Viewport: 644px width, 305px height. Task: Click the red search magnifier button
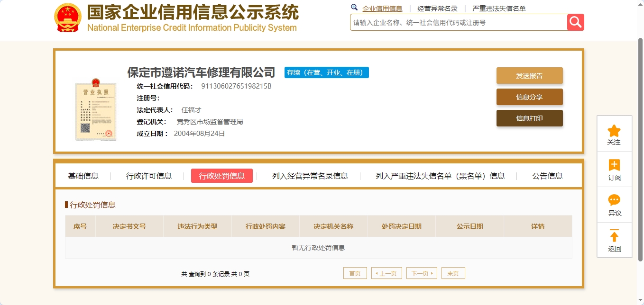576,22
